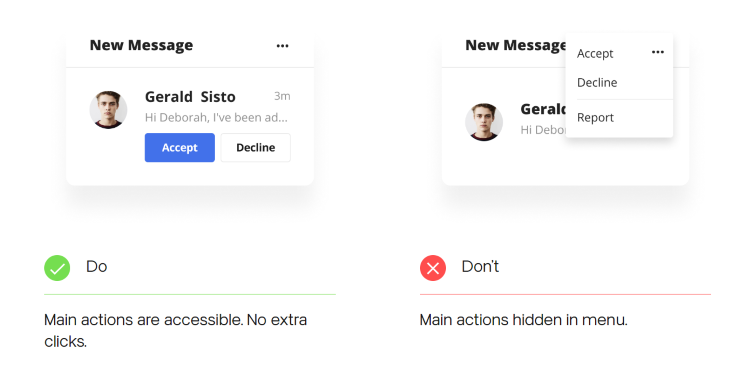This screenshot has width=730, height=370.
Task: Click the 3m timestamp on the message
Action: (282, 96)
